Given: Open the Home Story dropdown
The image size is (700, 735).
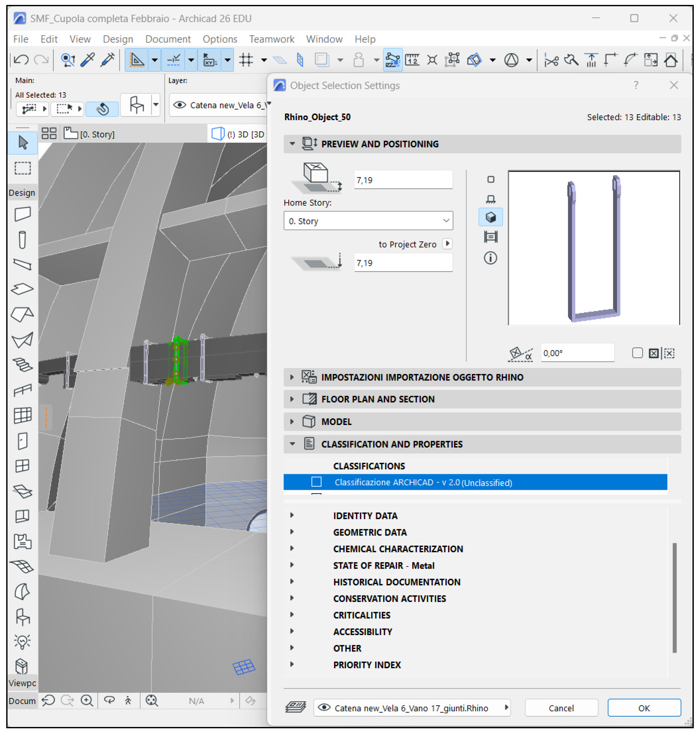Looking at the screenshot, I should click(368, 221).
